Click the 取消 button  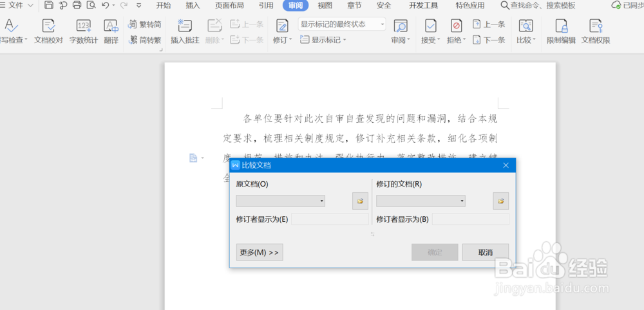486,252
